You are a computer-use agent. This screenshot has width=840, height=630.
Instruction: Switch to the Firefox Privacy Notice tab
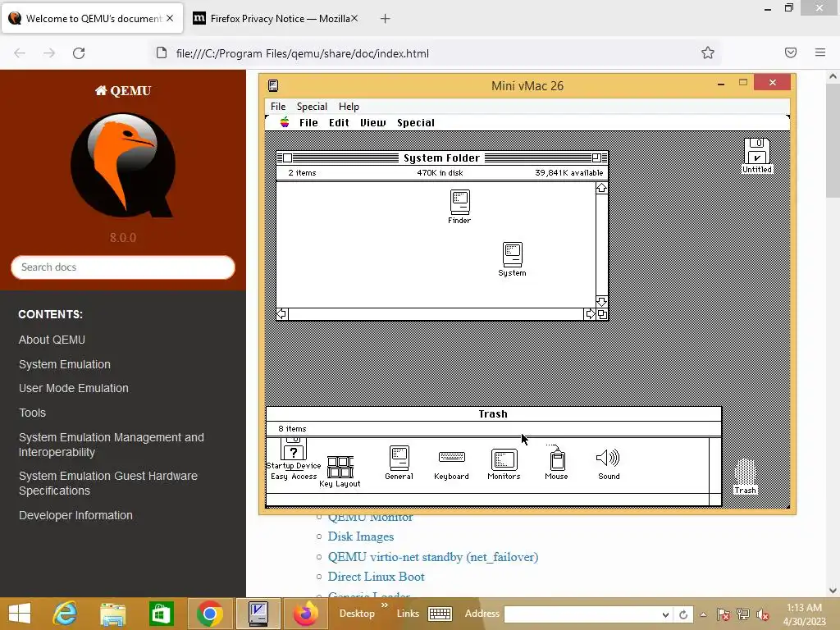[x=274, y=19]
